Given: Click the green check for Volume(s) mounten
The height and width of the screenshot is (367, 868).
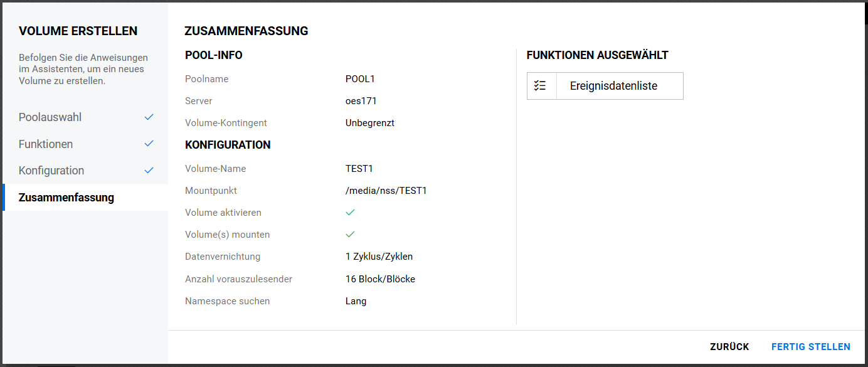Looking at the screenshot, I should [x=350, y=235].
